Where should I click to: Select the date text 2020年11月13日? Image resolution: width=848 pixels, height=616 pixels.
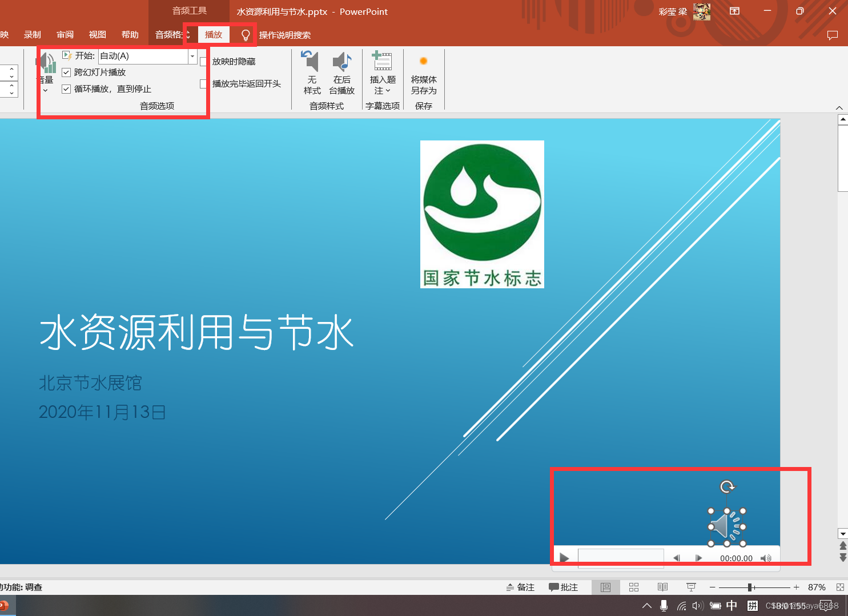point(102,412)
